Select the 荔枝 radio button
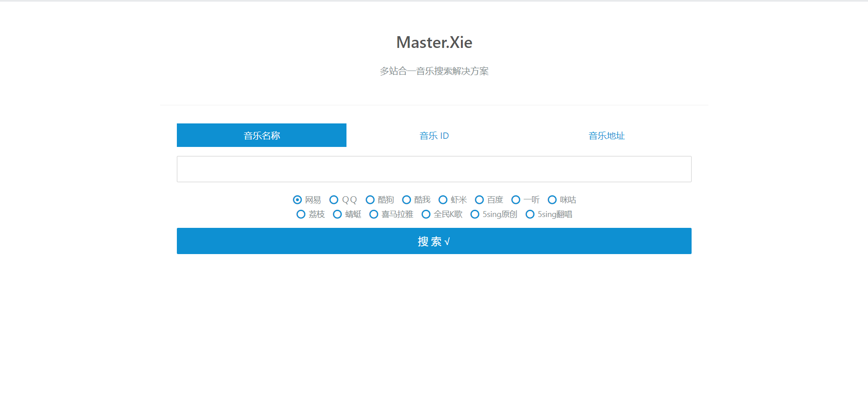The height and width of the screenshot is (420, 868). coord(301,214)
